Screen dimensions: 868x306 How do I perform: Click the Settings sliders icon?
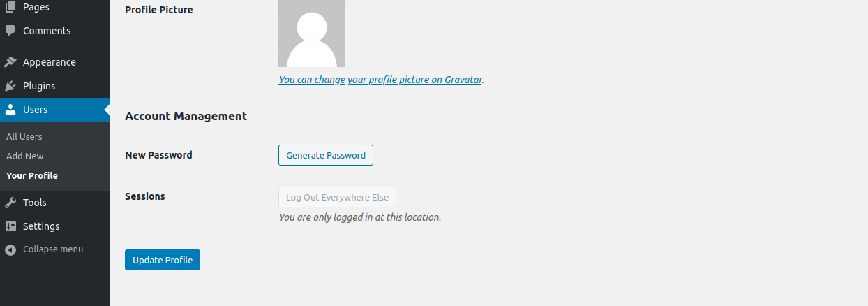tap(10, 226)
